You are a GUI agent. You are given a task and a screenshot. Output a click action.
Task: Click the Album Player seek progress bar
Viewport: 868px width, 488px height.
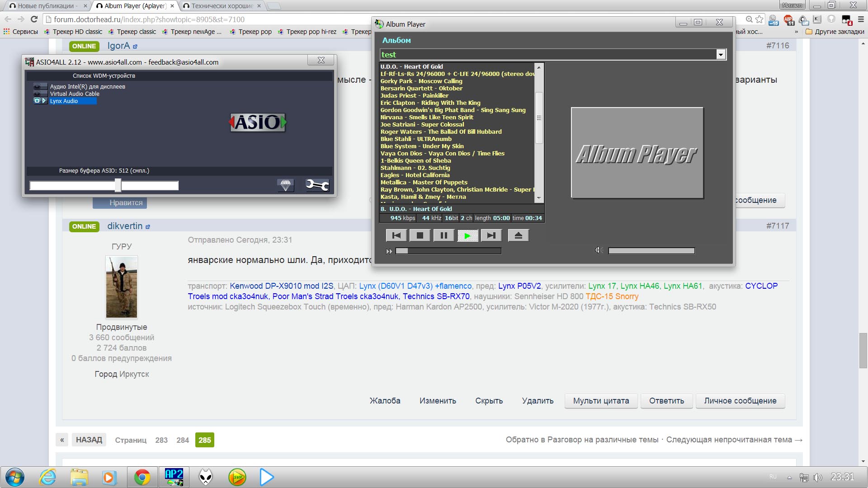448,251
